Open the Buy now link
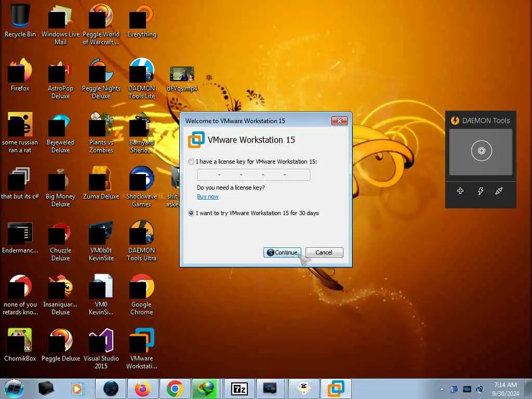Screen dimensions: 532x399 [x=208, y=196]
